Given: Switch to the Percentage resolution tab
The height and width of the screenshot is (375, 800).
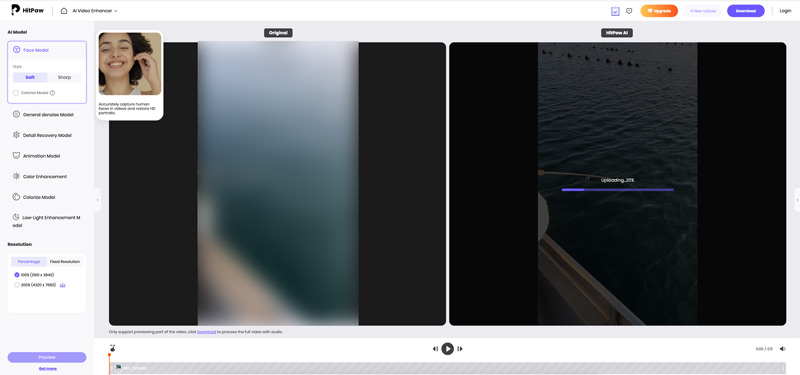Looking at the screenshot, I should pos(29,261).
